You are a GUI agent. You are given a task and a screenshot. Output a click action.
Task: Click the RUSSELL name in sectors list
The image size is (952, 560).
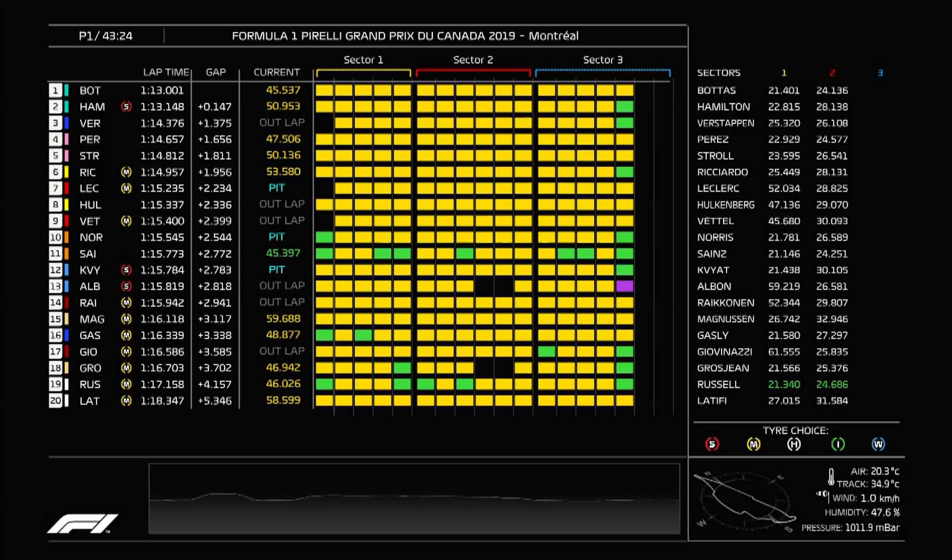[718, 385]
